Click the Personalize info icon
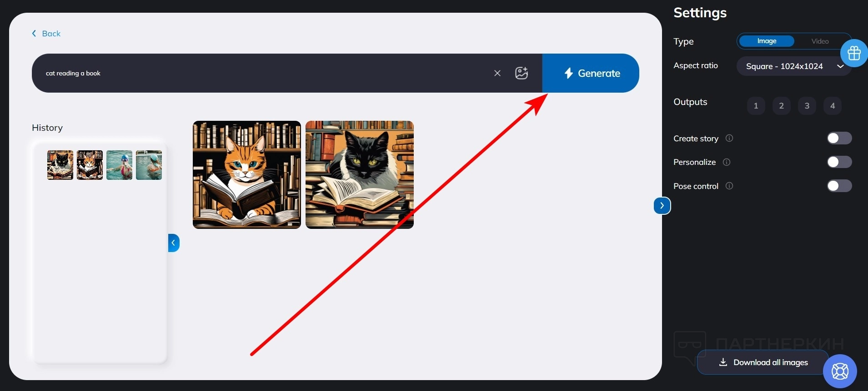Image resolution: width=868 pixels, height=391 pixels. point(727,162)
